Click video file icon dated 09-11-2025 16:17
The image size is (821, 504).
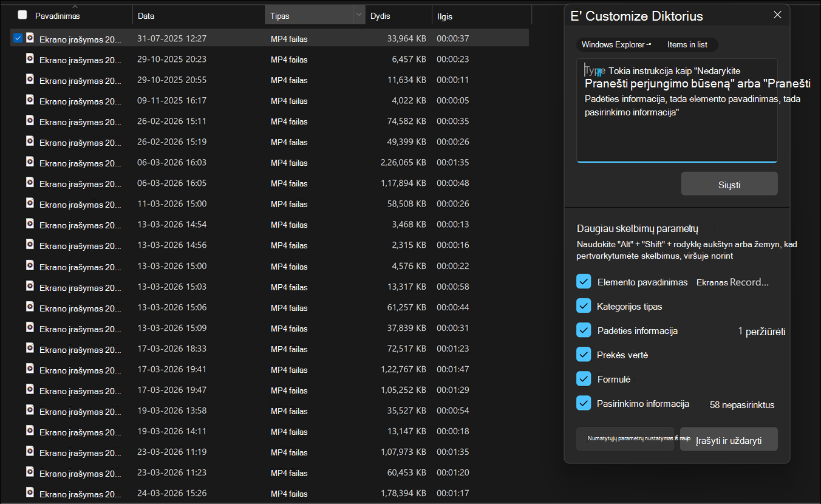(x=29, y=100)
